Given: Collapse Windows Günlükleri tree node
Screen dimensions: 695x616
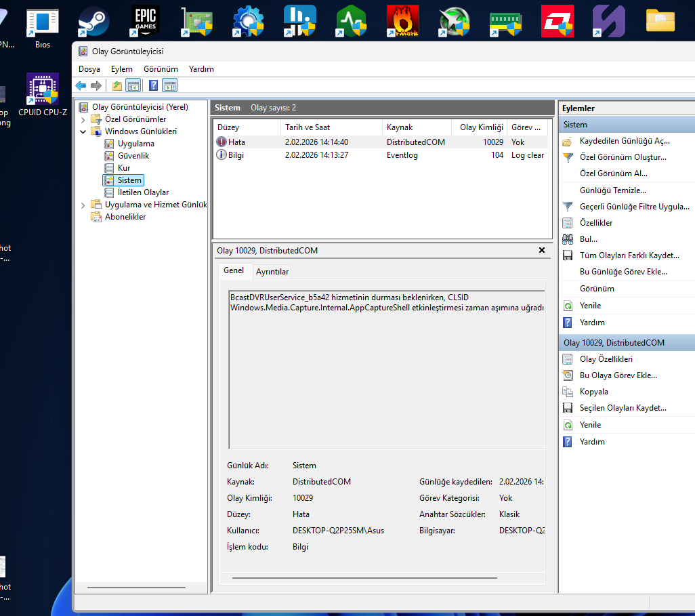Looking at the screenshot, I should [83, 131].
